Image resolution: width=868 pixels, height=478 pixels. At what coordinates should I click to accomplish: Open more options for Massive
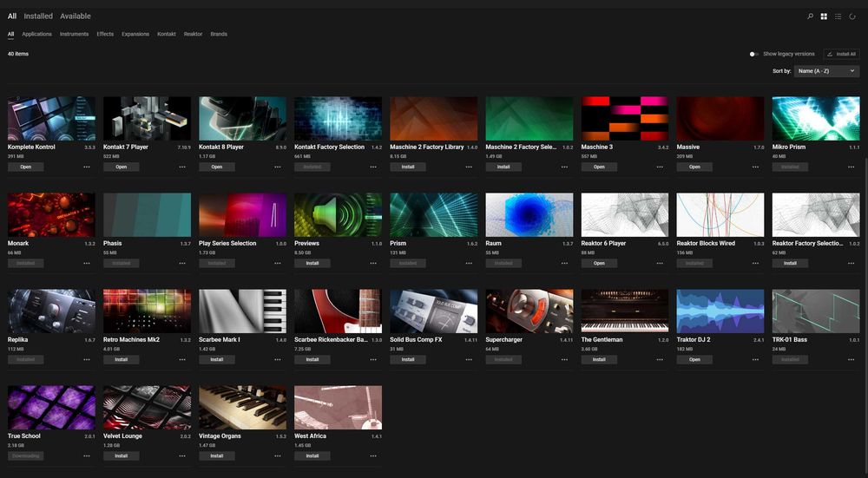pyautogui.click(x=756, y=167)
